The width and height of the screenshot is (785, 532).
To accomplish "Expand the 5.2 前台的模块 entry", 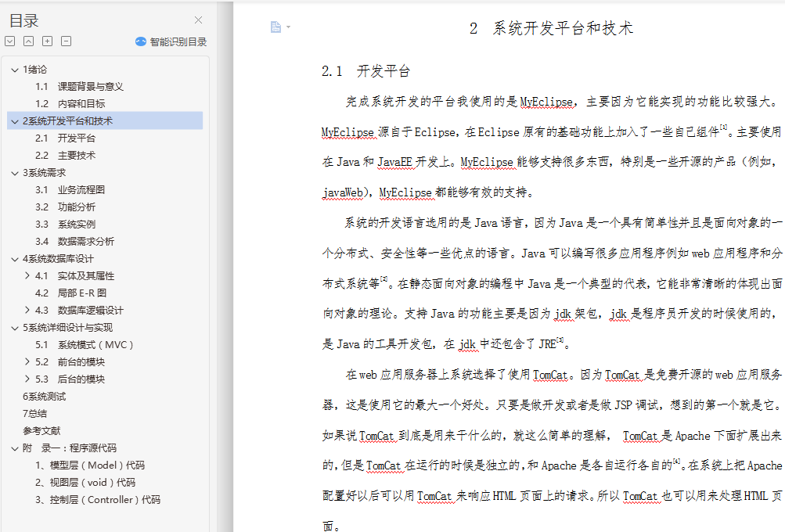I will (27, 362).
